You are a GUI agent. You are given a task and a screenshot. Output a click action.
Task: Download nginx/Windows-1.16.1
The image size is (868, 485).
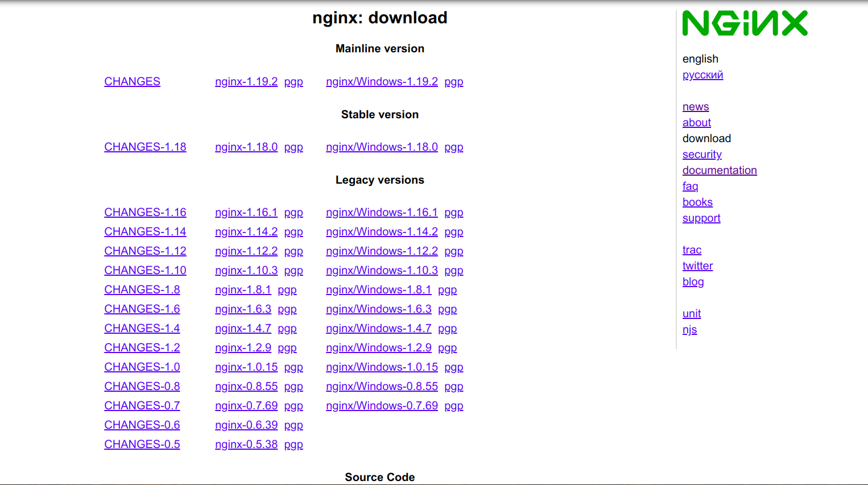pyautogui.click(x=382, y=212)
